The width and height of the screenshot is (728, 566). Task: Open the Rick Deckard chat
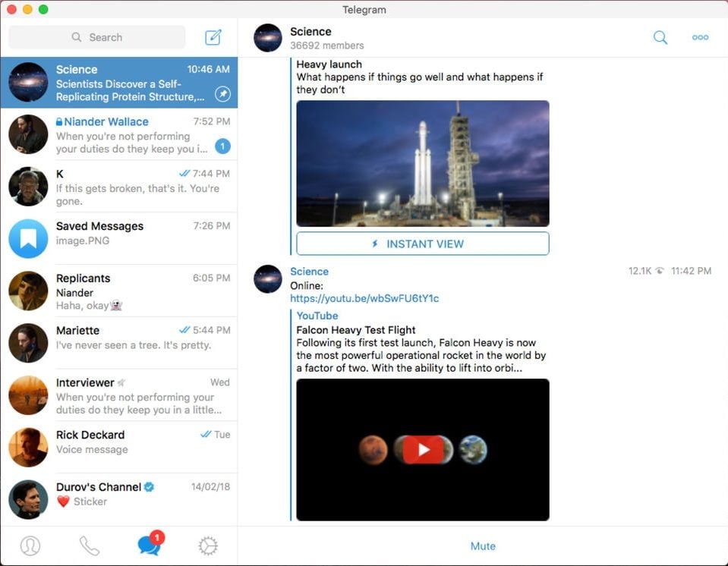click(119, 447)
